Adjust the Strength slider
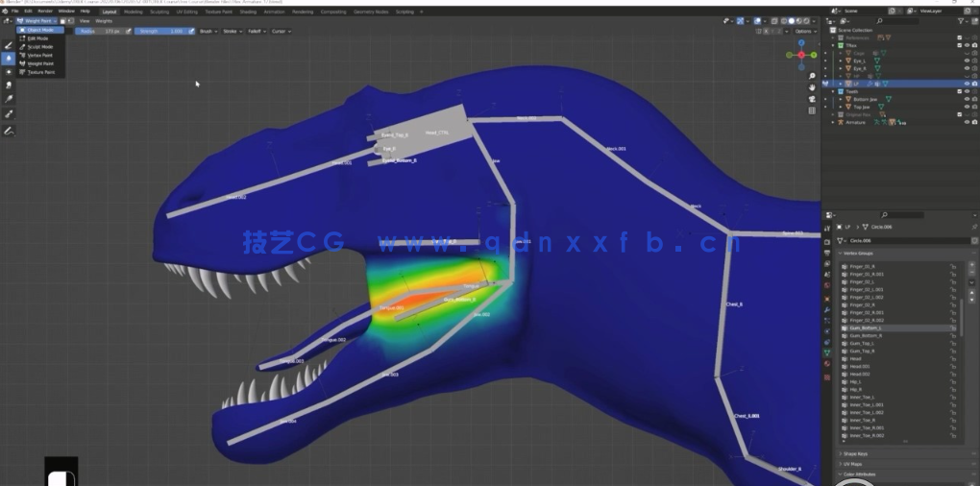This screenshot has height=486, width=980. click(x=160, y=31)
